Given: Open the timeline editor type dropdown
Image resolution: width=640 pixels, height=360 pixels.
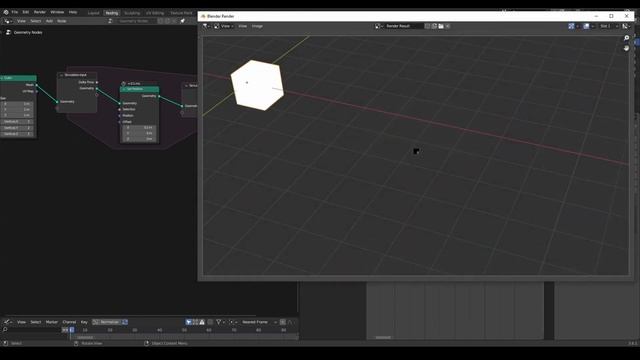Looking at the screenshot, I should coord(7,322).
